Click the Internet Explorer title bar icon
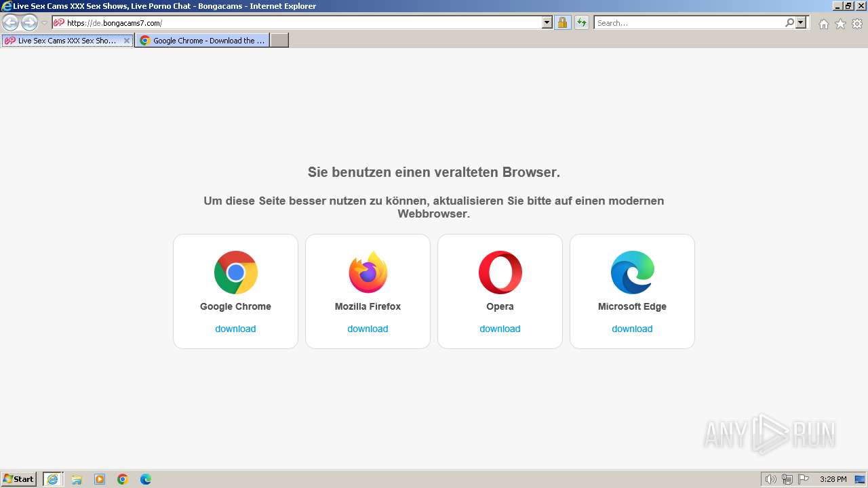The height and width of the screenshot is (488, 868). 7,6
